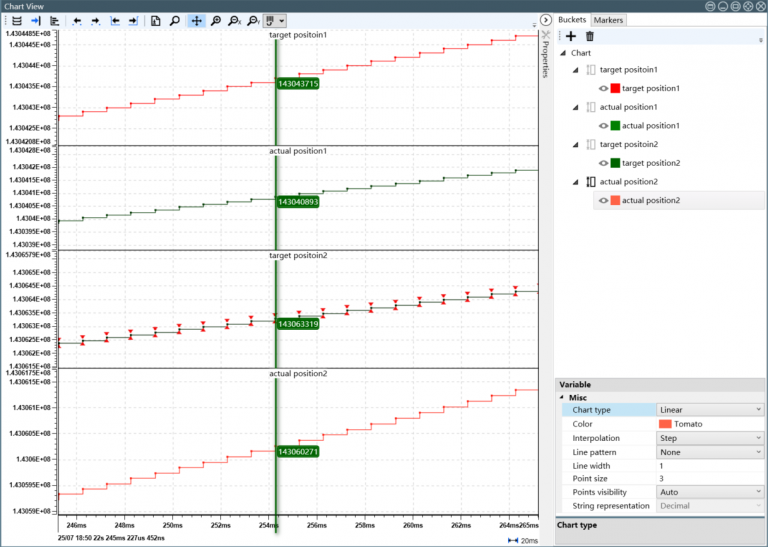Click the add bucket plus icon

(x=571, y=37)
